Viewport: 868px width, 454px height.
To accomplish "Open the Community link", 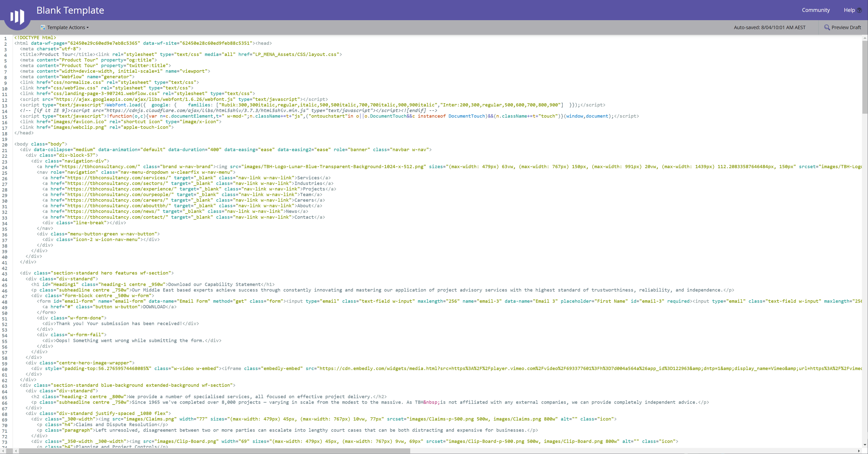I will (x=815, y=10).
